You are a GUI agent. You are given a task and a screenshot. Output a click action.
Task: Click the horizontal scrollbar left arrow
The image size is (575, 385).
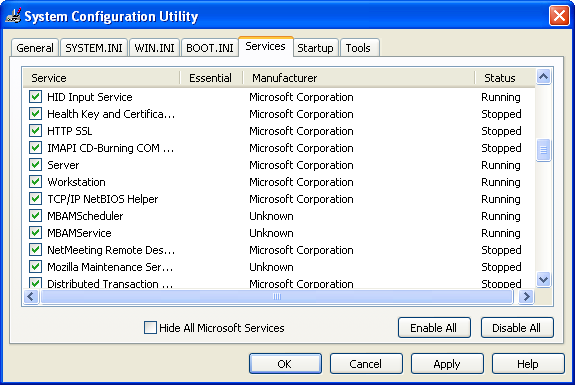click(x=31, y=296)
